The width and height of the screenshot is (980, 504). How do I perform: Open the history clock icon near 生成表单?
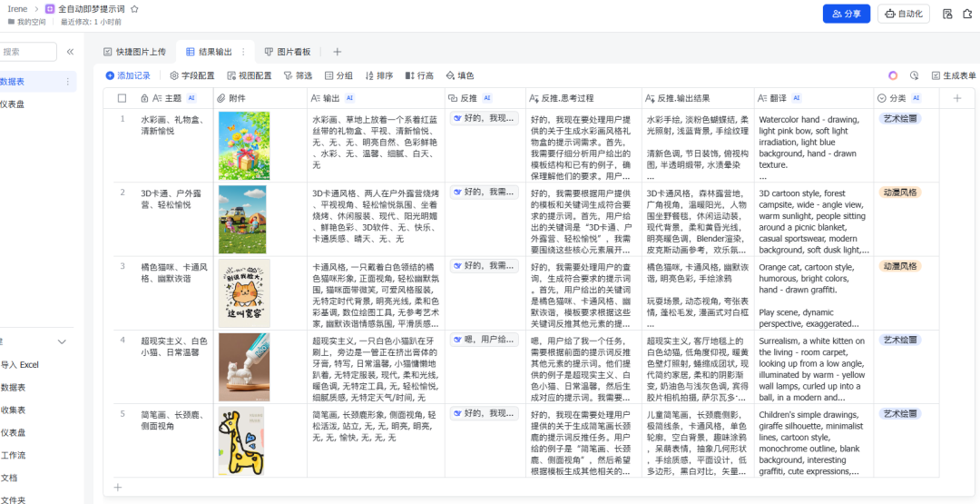(x=915, y=75)
